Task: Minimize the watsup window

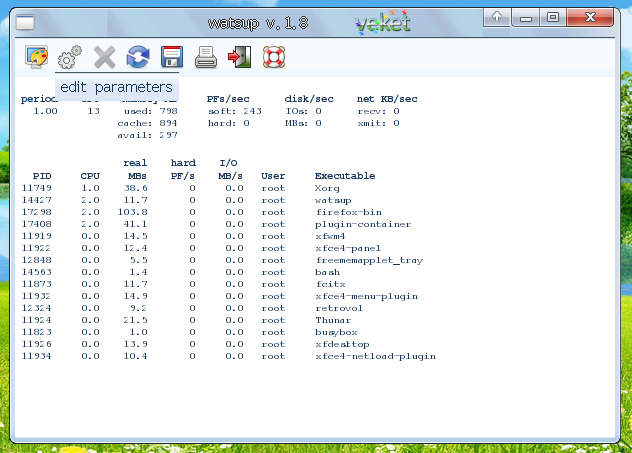Action: click(x=526, y=18)
